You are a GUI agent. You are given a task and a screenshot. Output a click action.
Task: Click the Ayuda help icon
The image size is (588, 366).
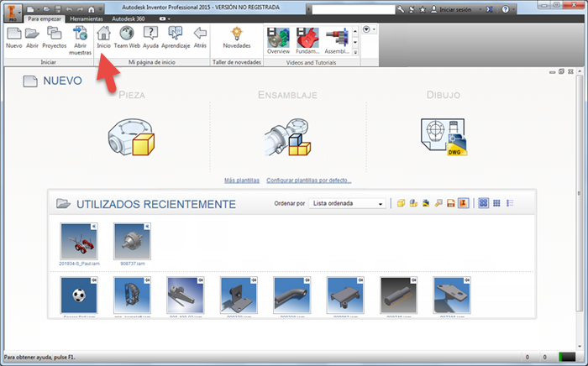[x=150, y=38]
